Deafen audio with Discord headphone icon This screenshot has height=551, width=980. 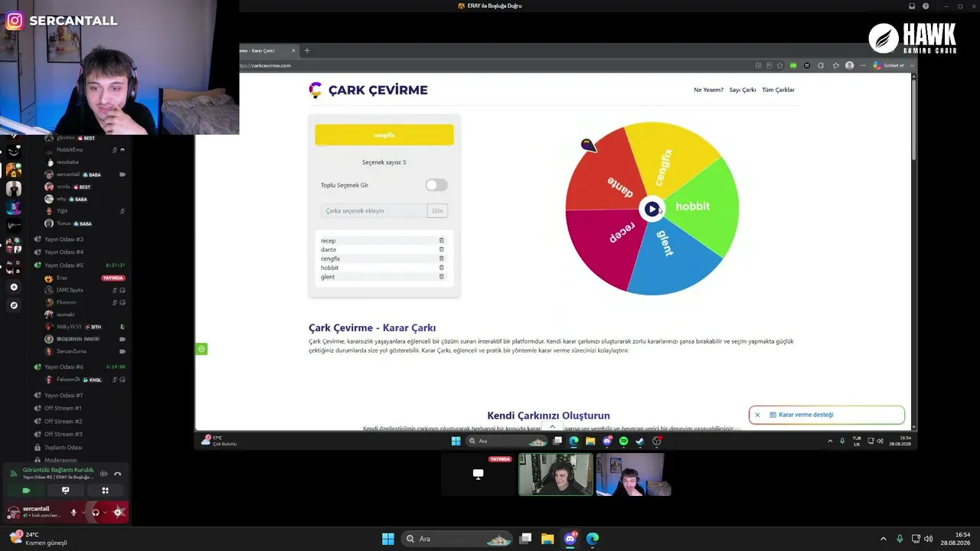(x=96, y=512)
